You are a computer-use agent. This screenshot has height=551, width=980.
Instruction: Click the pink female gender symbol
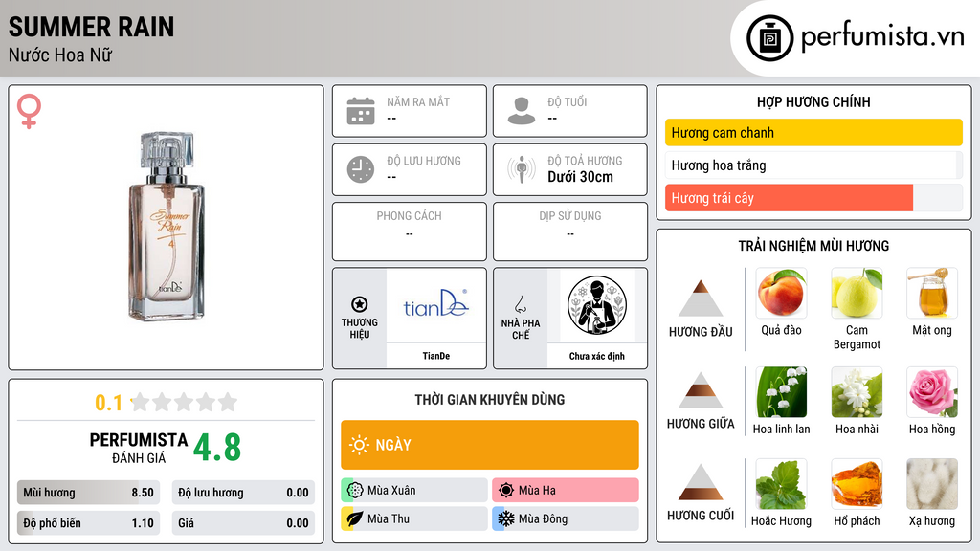pos(29,111)
